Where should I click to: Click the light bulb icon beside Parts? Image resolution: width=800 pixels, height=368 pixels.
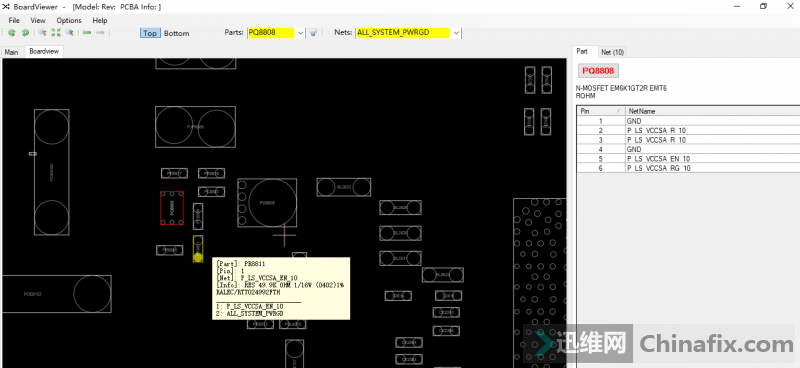pyautogui.click(x=314, y=32)
